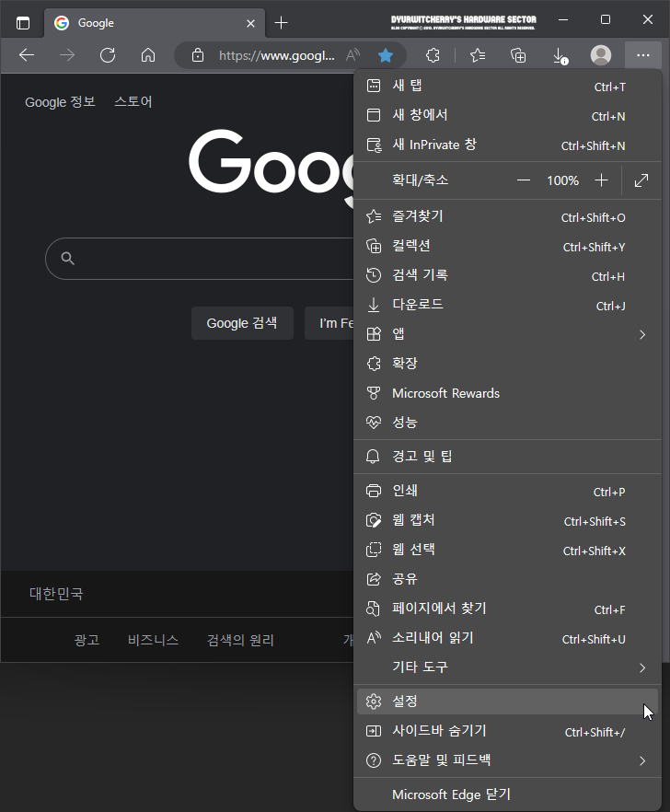Open 스토어 link
Viewport: 670px width, 812px height.
tap(133, 101)
